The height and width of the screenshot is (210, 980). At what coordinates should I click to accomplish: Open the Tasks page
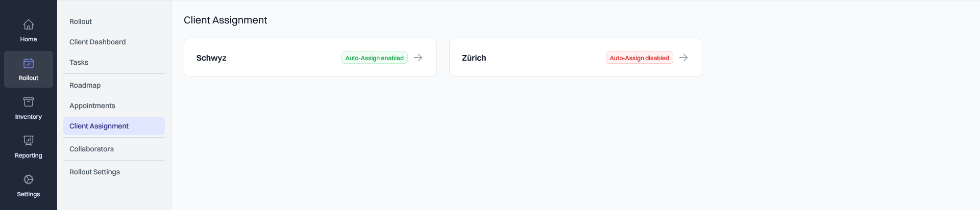point(79,62)
